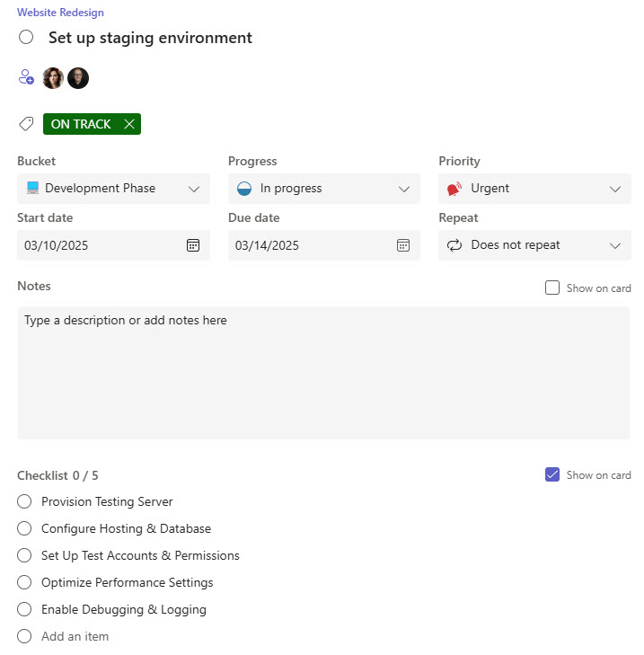Screen dimensions: 644x655
Task: Open the Website Redesign plan link
Action: pos(60,13)
